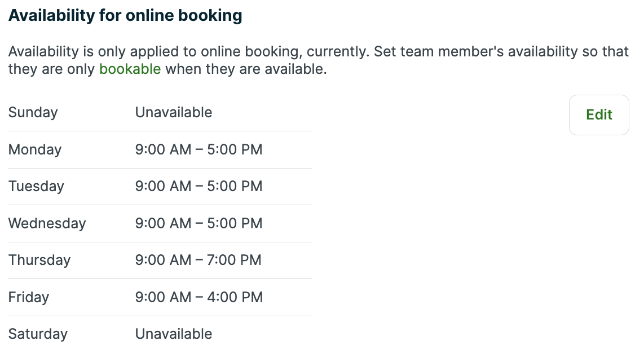Click Thursday's 9:00 AM – 7:00 PM hours
Image resolution: width=644 pixels, height=363 pixels.
(x=199, y=260)
